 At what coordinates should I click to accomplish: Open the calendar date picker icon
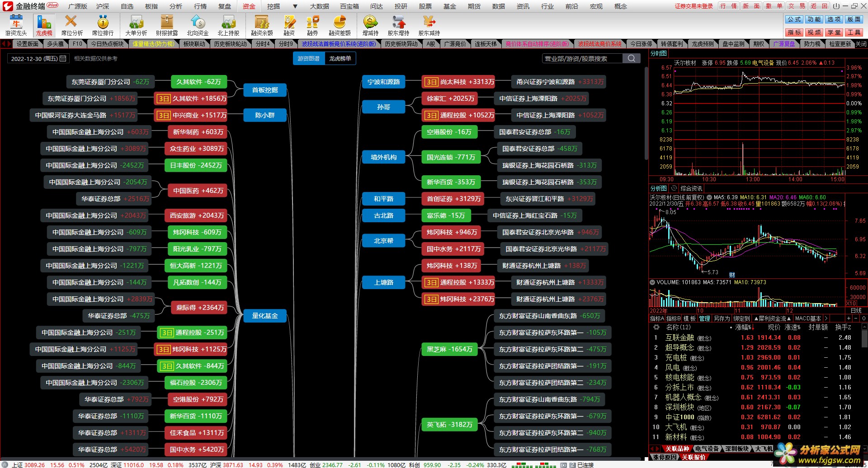click(63, 59)
